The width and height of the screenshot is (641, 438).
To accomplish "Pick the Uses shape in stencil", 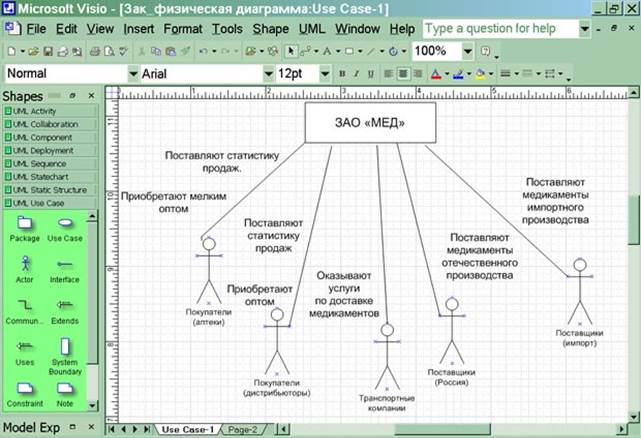I will pos(25,353).
